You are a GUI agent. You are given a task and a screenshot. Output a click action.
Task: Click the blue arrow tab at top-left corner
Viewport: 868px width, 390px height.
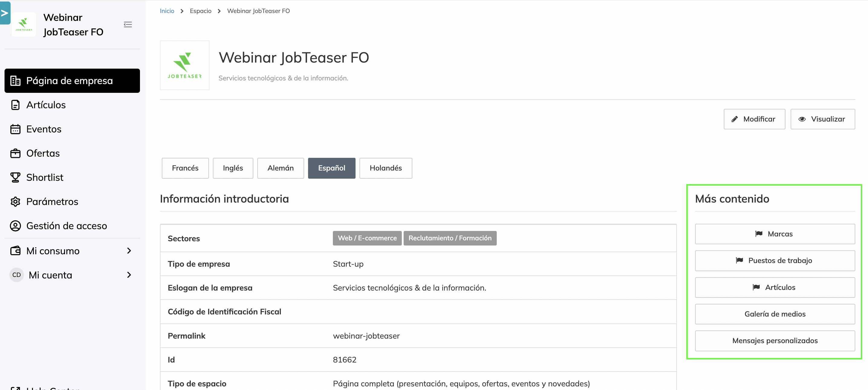pyautogui.click(x=5, y=13)
